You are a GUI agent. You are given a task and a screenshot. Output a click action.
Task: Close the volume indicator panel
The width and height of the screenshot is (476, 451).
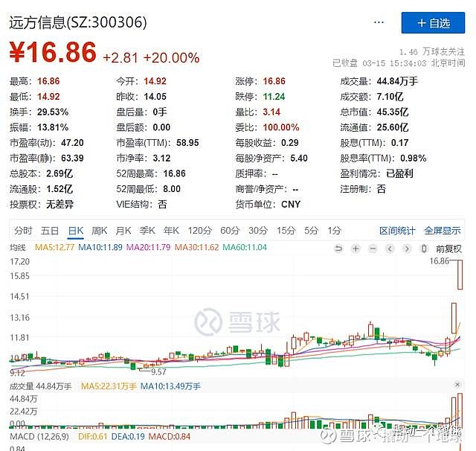457,385
